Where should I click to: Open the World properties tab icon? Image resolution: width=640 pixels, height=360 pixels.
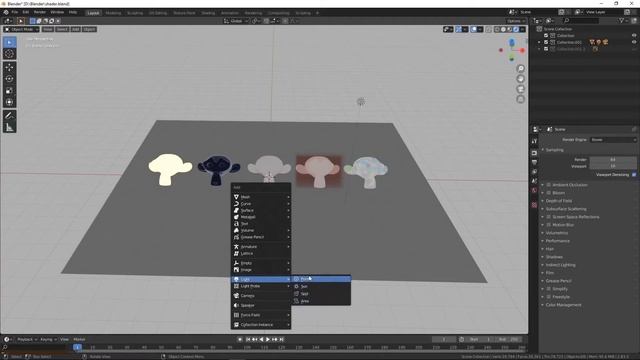tap(534, 190)
